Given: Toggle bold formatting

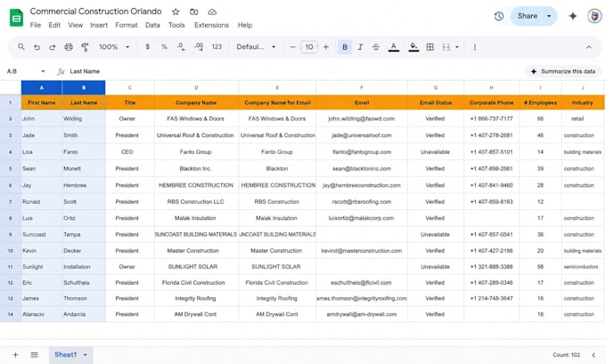Looking at the screenshot, I should point(345,47).
